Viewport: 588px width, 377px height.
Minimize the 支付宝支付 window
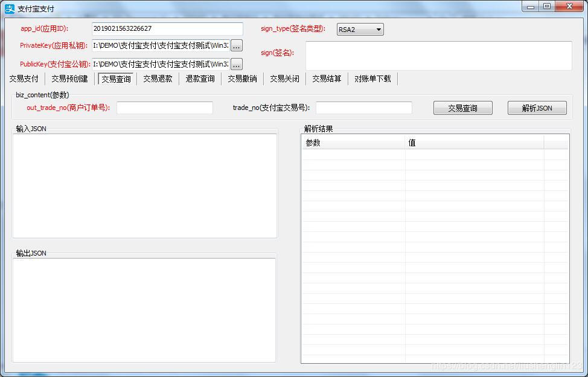[531, 7]
